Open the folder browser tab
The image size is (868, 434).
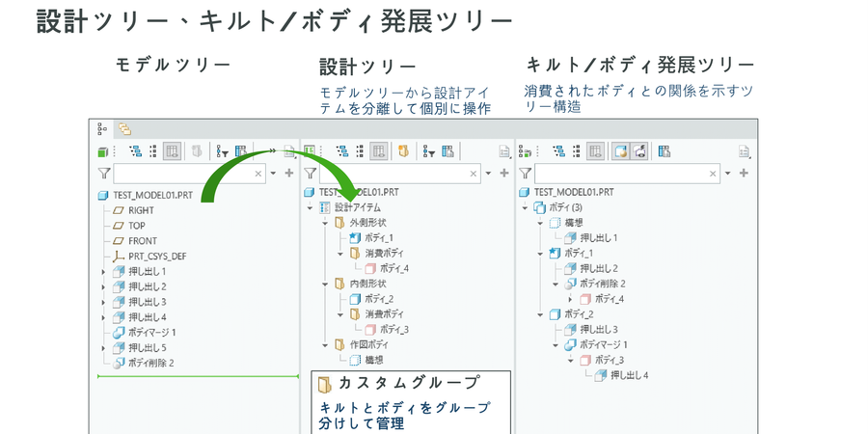[x=123, y=128]
